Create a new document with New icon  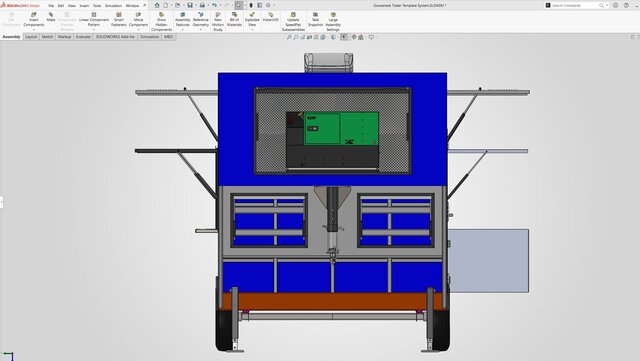pyautogui.click(x=166, y=5)
